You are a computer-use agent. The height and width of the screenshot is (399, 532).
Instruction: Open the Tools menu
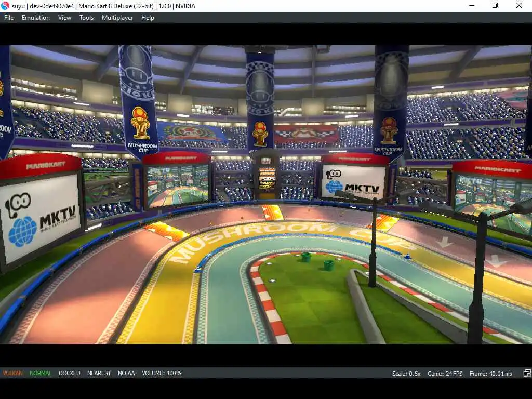(86, 18)
